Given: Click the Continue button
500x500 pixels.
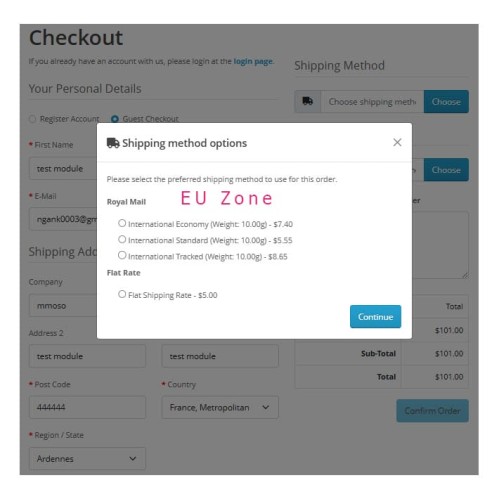Looking at the screenshot, I should (375, 316).
